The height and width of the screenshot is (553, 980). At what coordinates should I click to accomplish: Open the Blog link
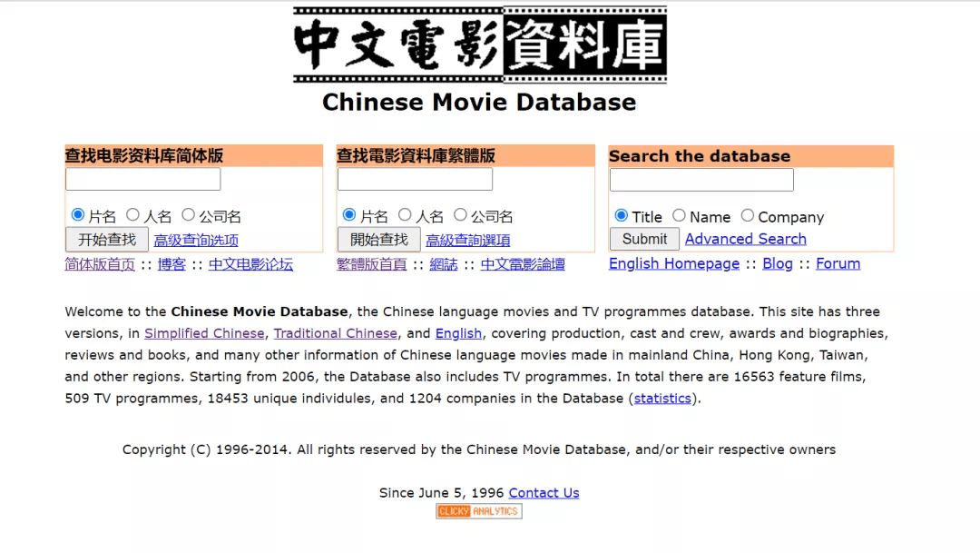click(778, 264)
